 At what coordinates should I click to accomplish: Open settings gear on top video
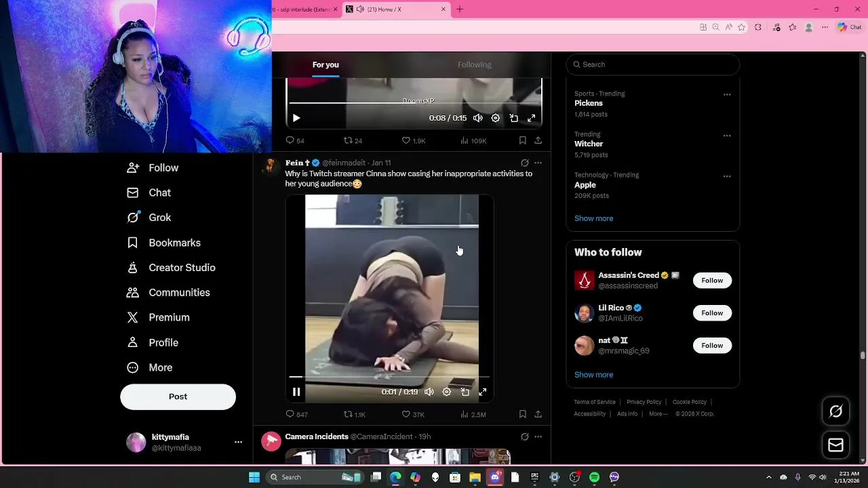tap(496, 118)
